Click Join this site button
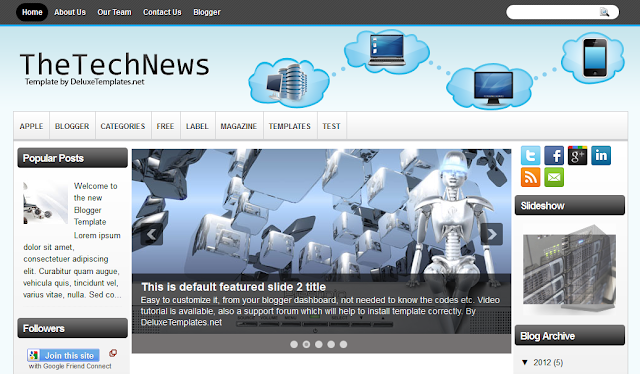The image size is (640, 374). pos(63,355)
